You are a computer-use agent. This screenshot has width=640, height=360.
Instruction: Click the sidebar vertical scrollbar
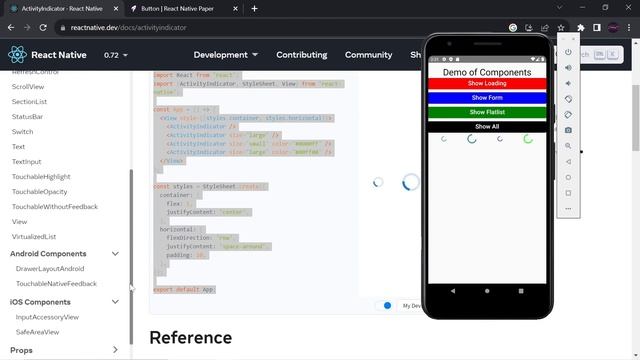(131, 257)
